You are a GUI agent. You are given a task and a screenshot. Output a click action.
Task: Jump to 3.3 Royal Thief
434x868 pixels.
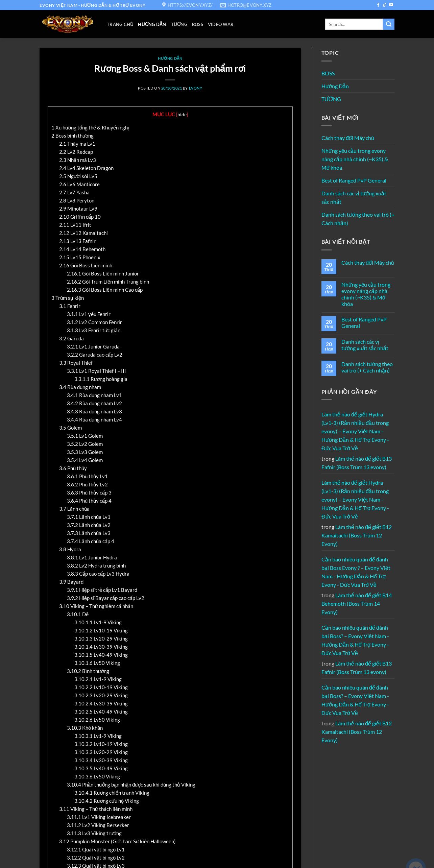point(76,363)
